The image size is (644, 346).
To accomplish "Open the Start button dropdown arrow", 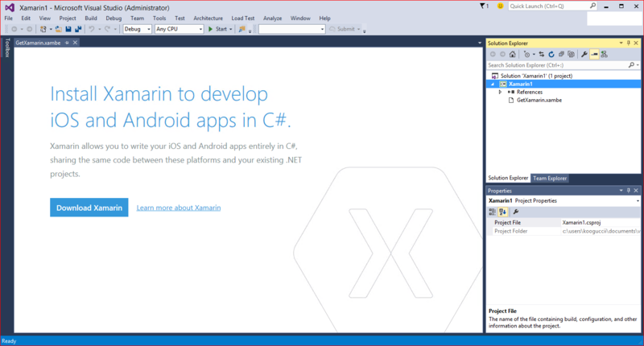I will (230, 29).
